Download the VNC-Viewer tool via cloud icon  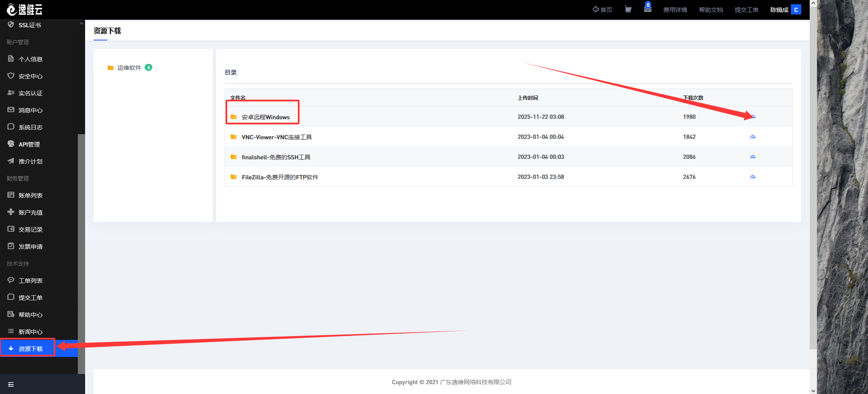pos(753,137)
